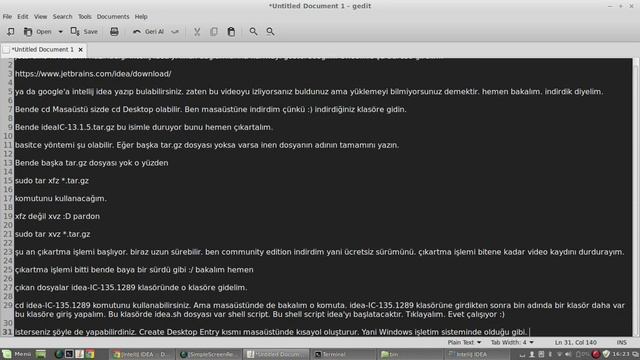Click the volume speaker tray icon
Viewport: 640px width, 360px height.
coord(568,354)
